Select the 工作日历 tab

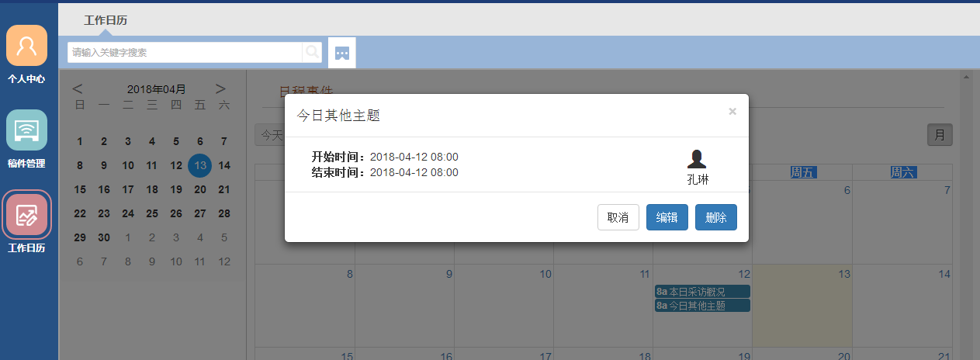coord(106,20)
